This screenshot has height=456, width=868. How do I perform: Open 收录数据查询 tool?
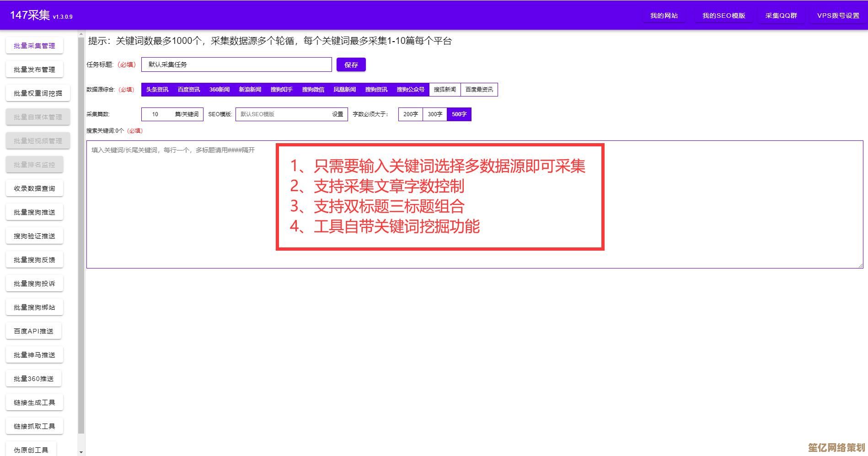pos(34,188)
